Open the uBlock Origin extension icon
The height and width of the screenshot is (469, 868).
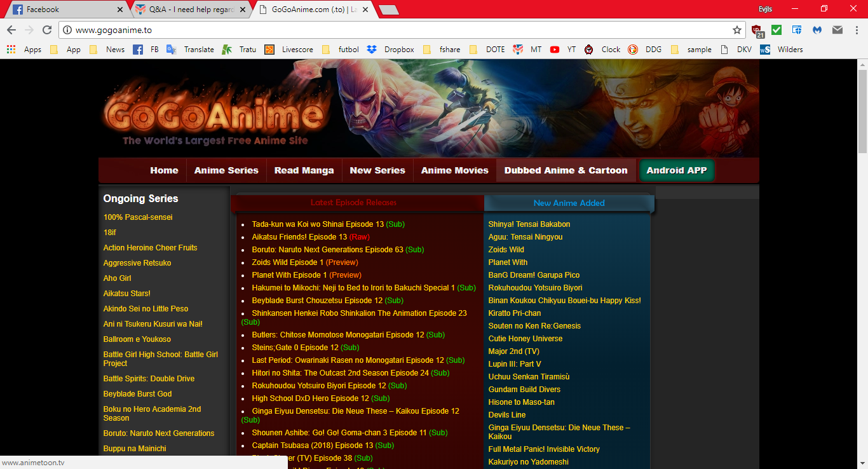click(757, 30)
